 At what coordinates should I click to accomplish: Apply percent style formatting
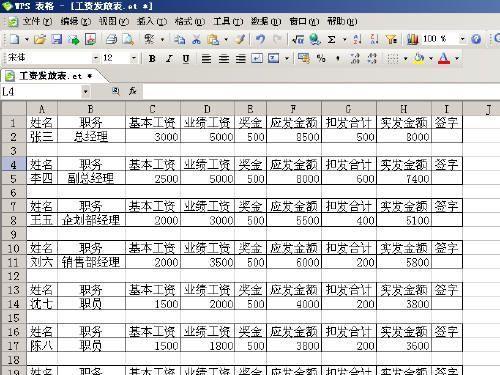(x=321, y=59)
